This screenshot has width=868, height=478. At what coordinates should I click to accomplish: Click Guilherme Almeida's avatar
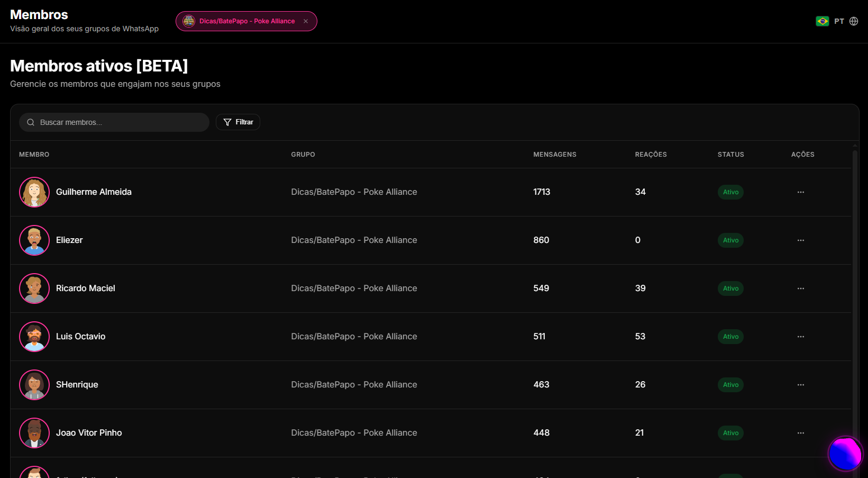(x=34, y=192)
